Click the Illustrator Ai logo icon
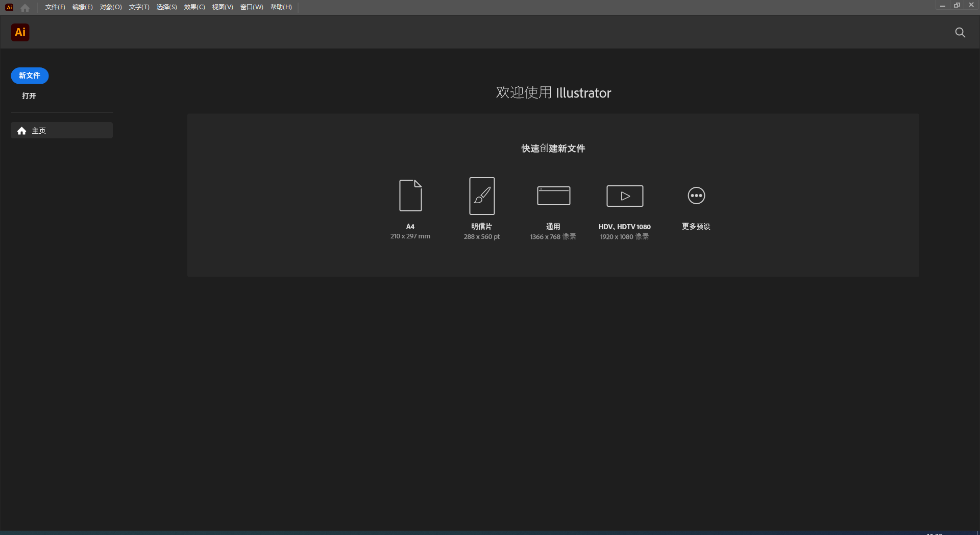 (x=20, y=32)
